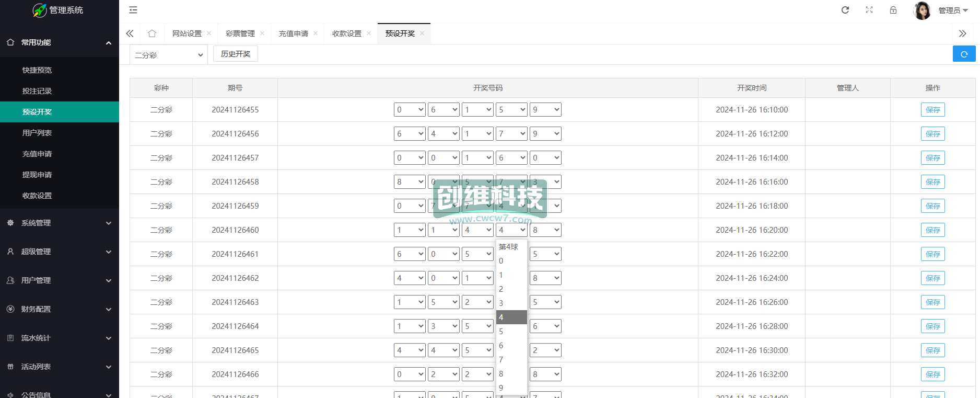This screenshot has width=980, height=398.
Task: Save the row for 期号 20241126466
Action: pyautogui.click(x=932, y=374)
